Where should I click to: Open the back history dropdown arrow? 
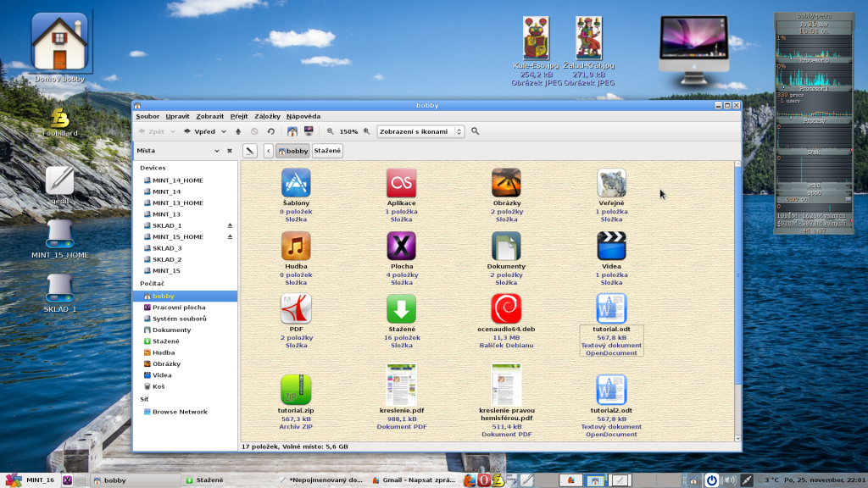pos(173,131)
